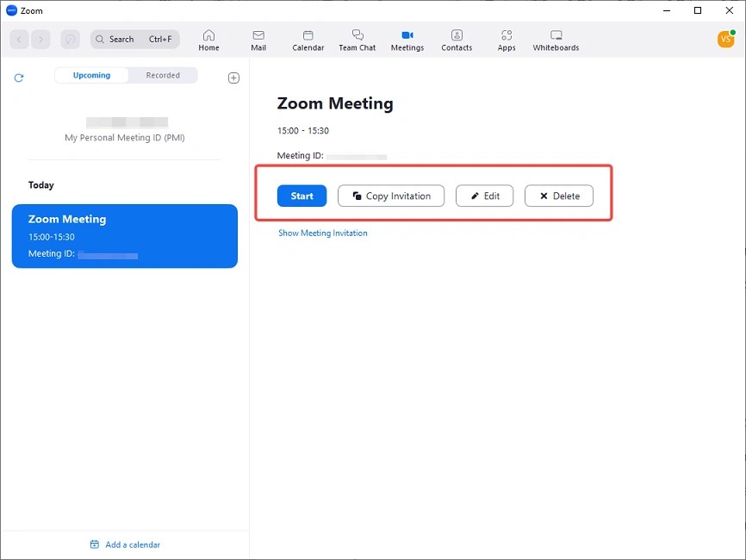Screen dimensions: 746x560
Task: Open the Apps section
Action: click(506, 40)
